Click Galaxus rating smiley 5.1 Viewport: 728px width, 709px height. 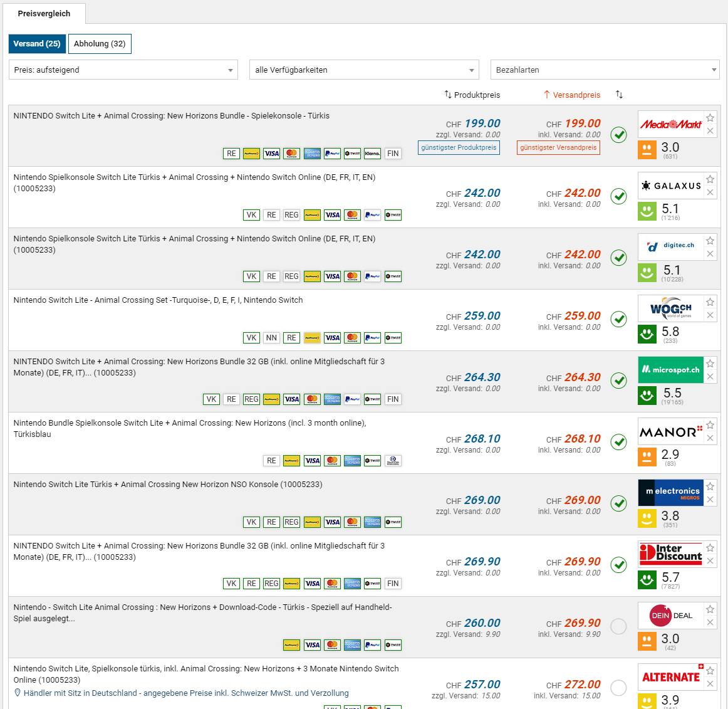647,211
